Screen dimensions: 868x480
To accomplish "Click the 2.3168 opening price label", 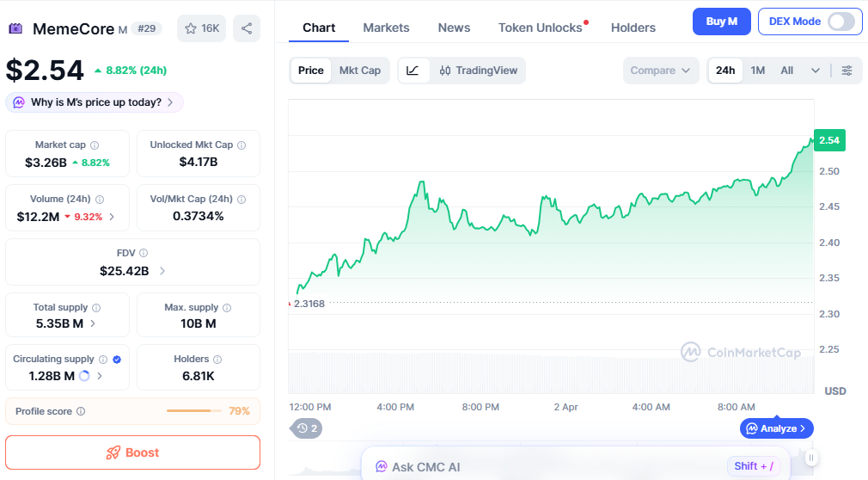I will [309, 304].
